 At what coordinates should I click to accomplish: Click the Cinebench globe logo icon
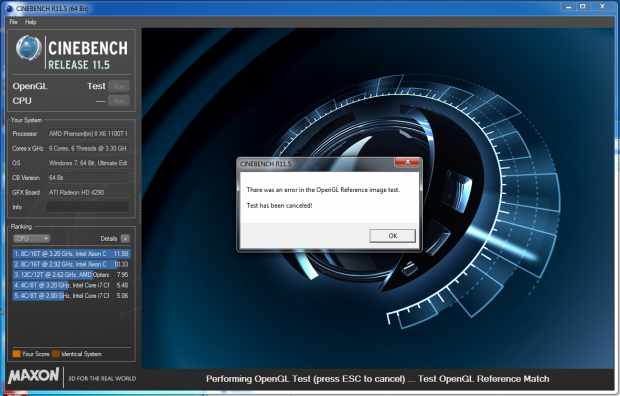(28, 48)
